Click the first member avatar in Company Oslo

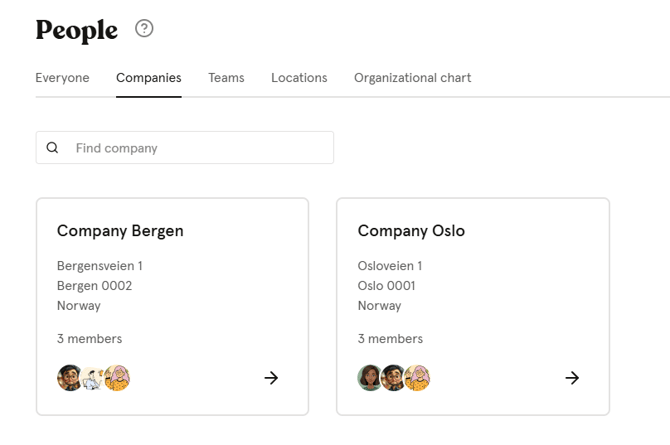(x=370, y=378)
